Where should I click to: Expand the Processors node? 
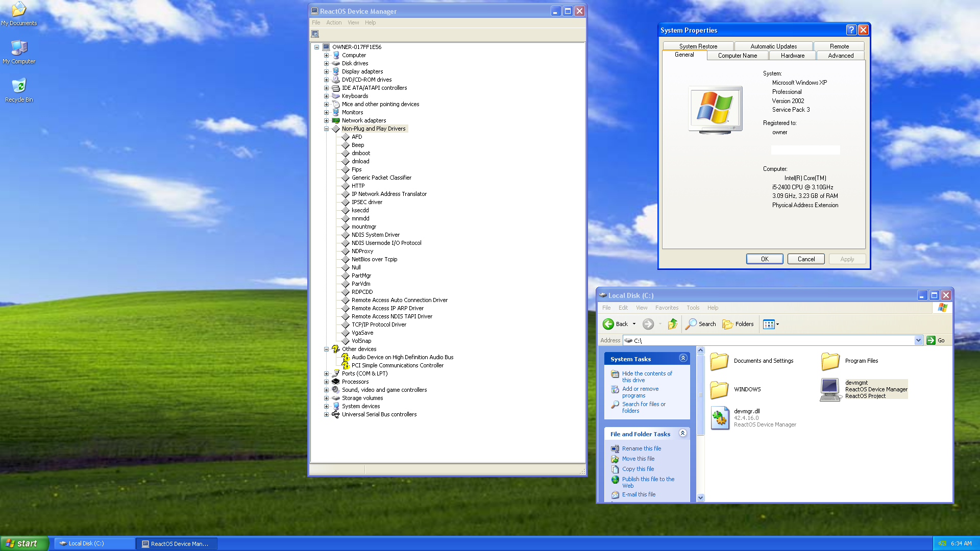(x=326, y=382)
